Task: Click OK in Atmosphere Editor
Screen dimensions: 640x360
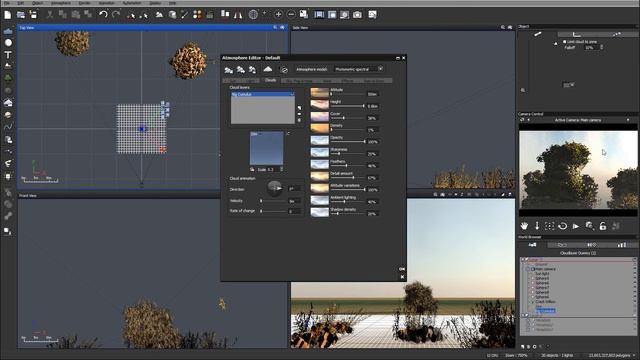Action: [402, 269]
